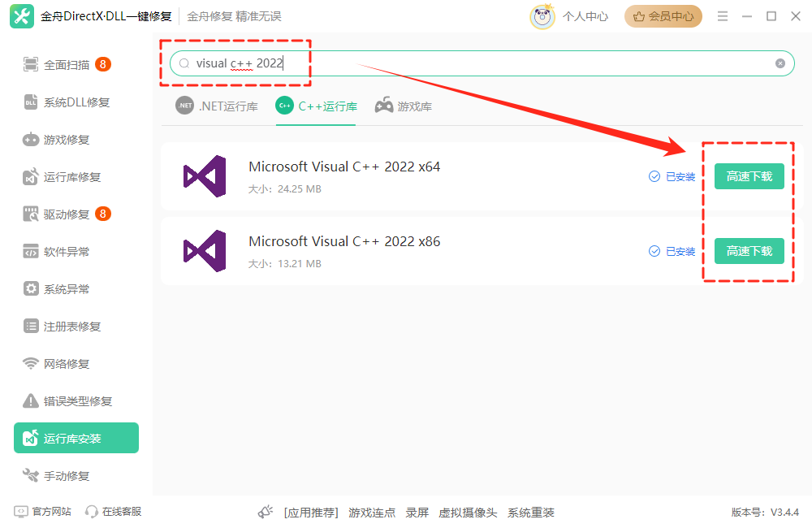Click the Visual C++ 2022 x86 logo
This screenshot has height=528, width=812.
tap(204, 251)
